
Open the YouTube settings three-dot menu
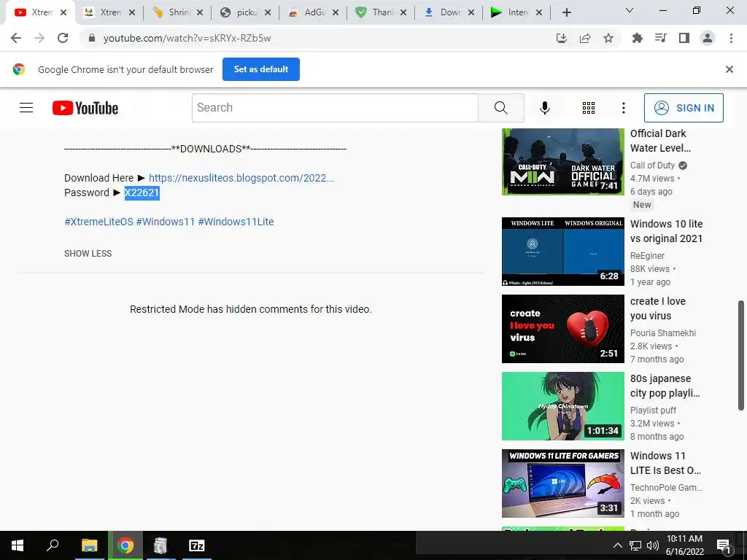[624, 108]
